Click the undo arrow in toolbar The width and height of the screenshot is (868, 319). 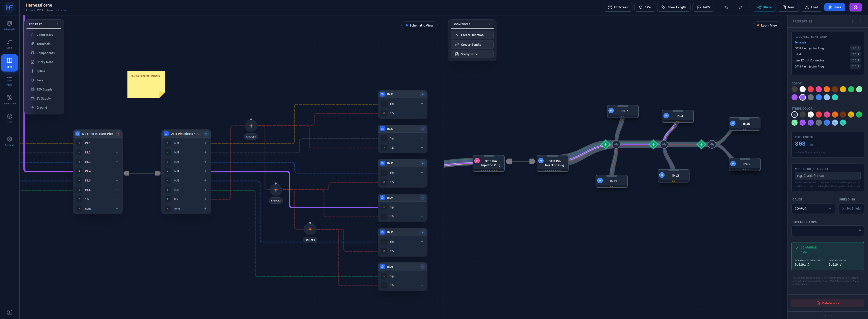pos(726,7)
